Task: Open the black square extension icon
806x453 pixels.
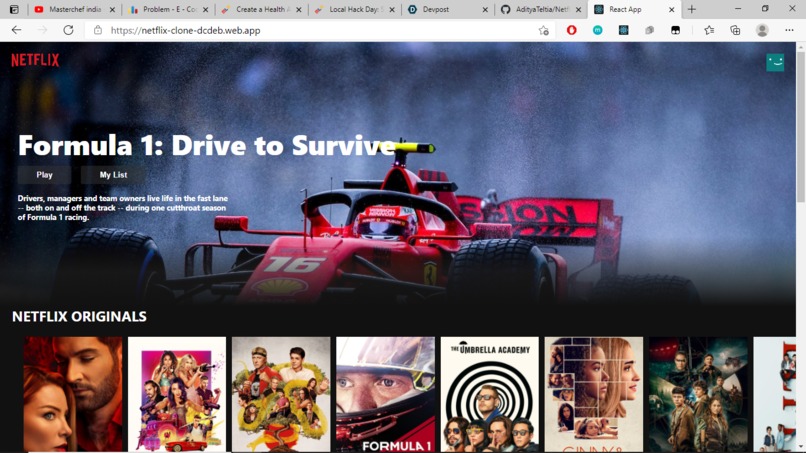Action: click(x=675, y=30)
